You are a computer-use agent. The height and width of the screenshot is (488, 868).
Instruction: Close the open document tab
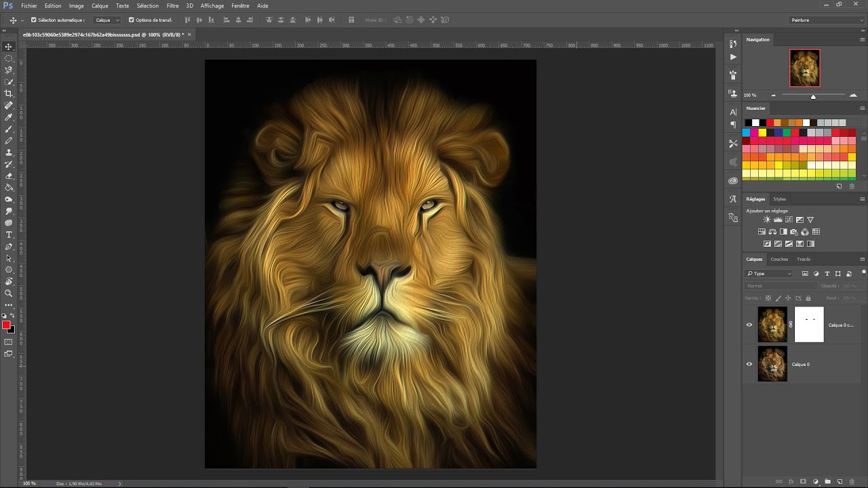click(x=189, y=34)
